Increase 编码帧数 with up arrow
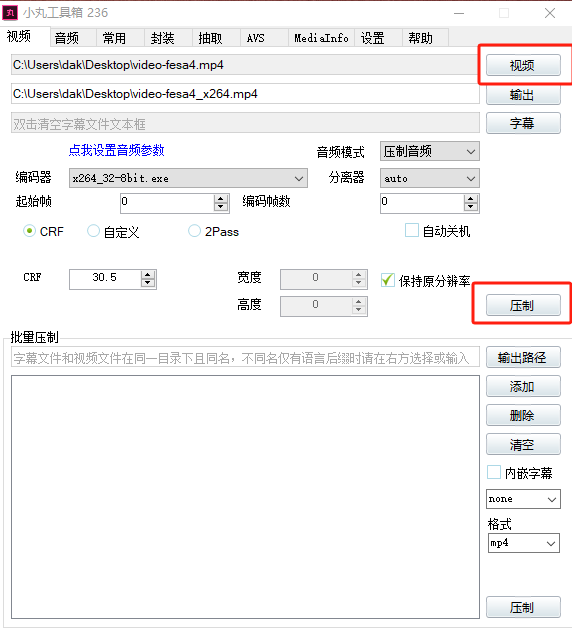The image size is (572, 629). [x=471, y=199]
